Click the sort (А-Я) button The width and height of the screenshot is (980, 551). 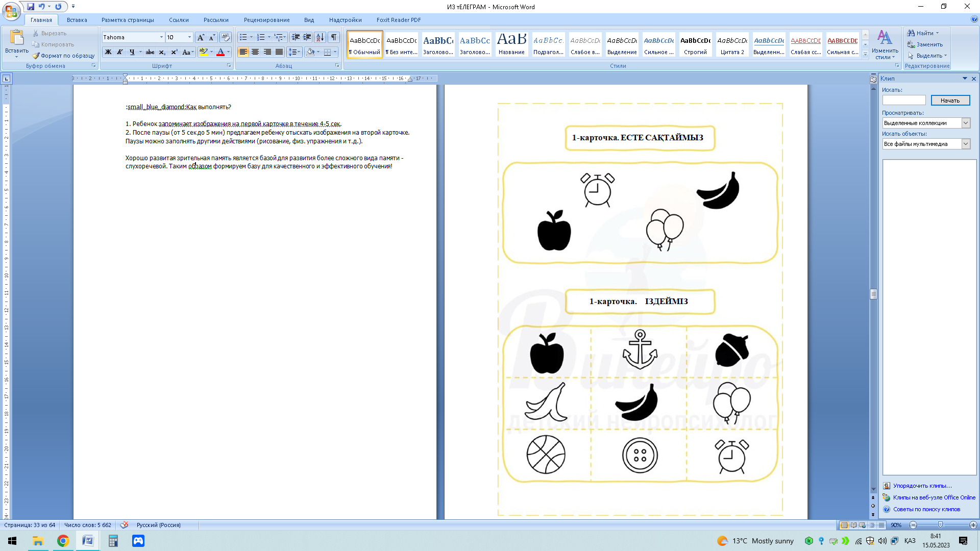coord(320,37)
